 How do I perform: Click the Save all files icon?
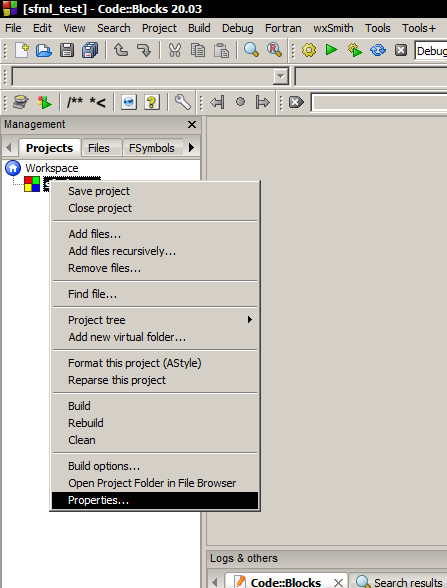click(90, 50)
